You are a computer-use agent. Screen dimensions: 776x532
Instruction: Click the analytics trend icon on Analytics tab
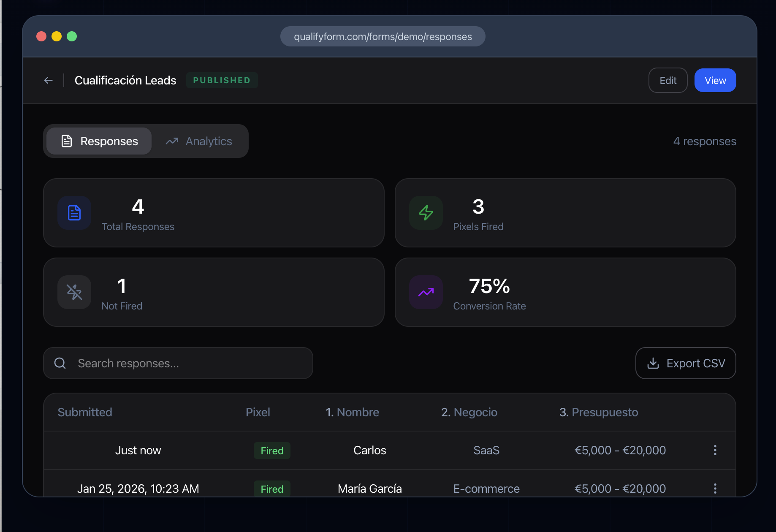click(x=171, y=141)
